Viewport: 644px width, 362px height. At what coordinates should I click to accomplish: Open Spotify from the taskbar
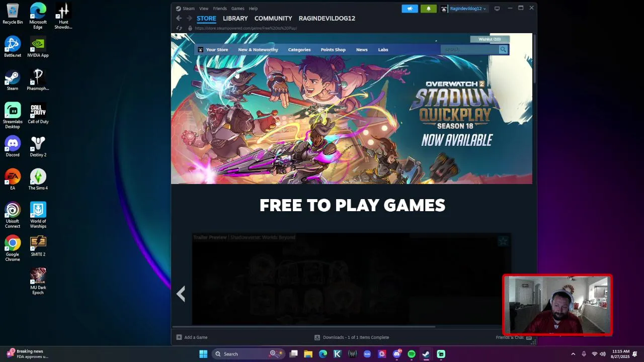(x=412, y=354)
